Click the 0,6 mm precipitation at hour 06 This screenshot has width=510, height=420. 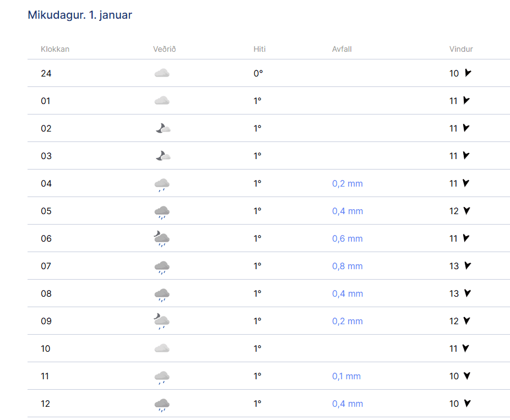(348, 238)
